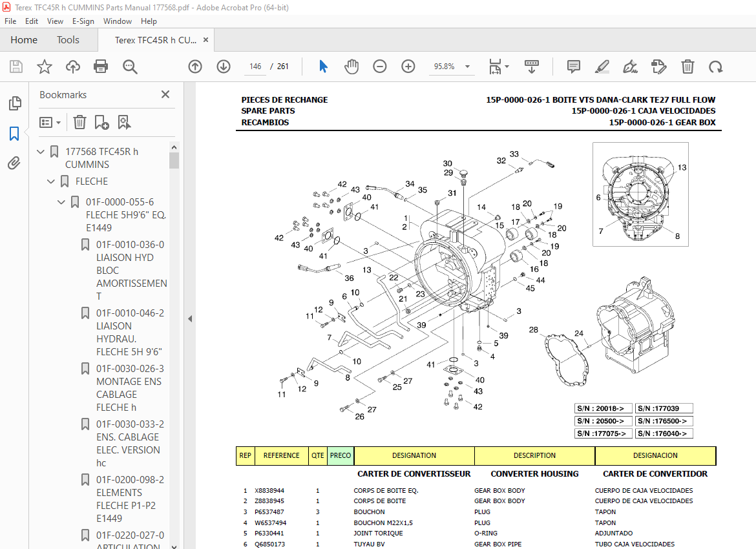
Task: Collapse the navigation pane with the side arrow
Action: click(190, 318)
